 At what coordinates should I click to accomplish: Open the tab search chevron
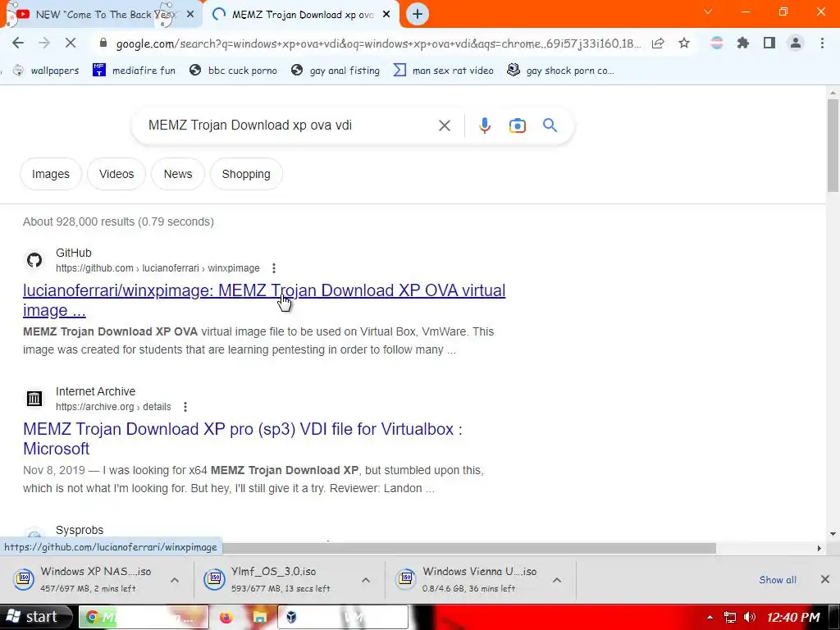[708, 11]
